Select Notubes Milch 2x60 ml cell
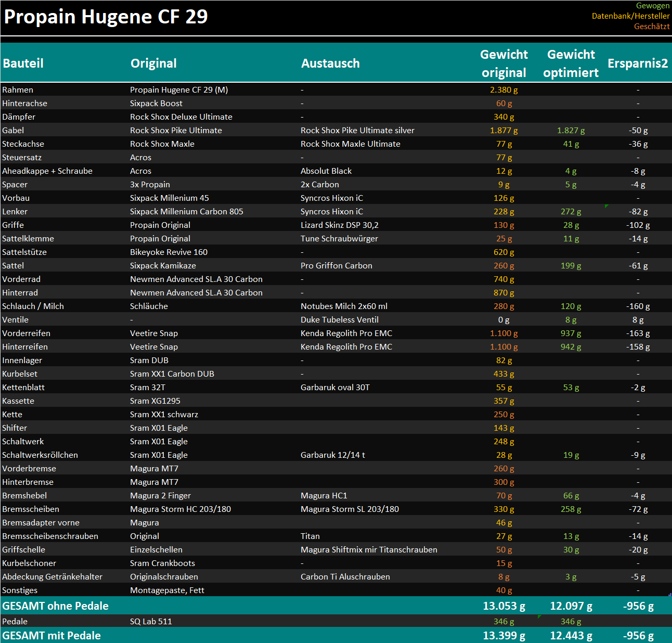This screenshot has height=643, width=672. (344, 306)
